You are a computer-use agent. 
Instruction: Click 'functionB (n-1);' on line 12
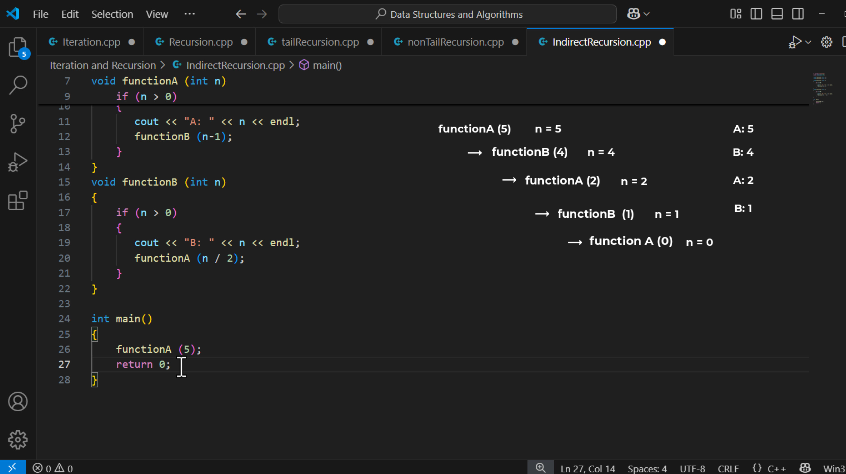[183, 136]
